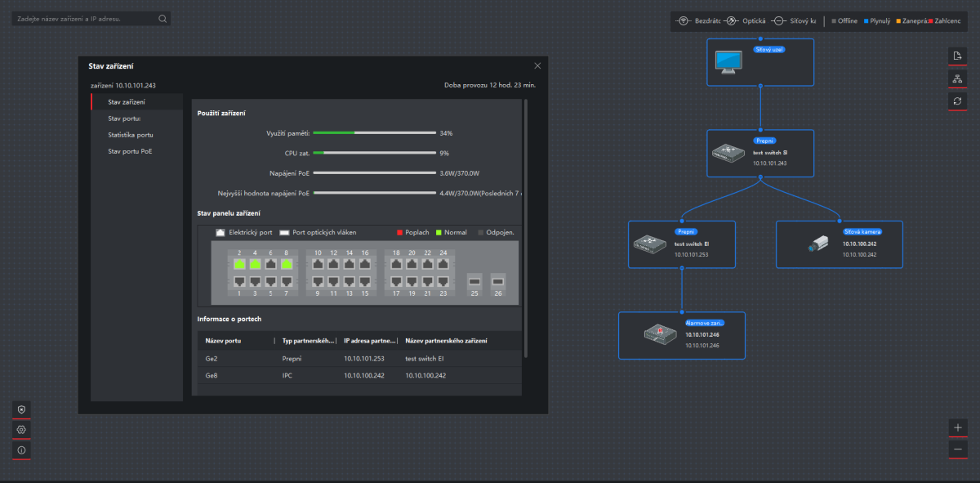Click the search magnifier icon
The height and width of the screenshot is (483, 980).
[163, 19]
